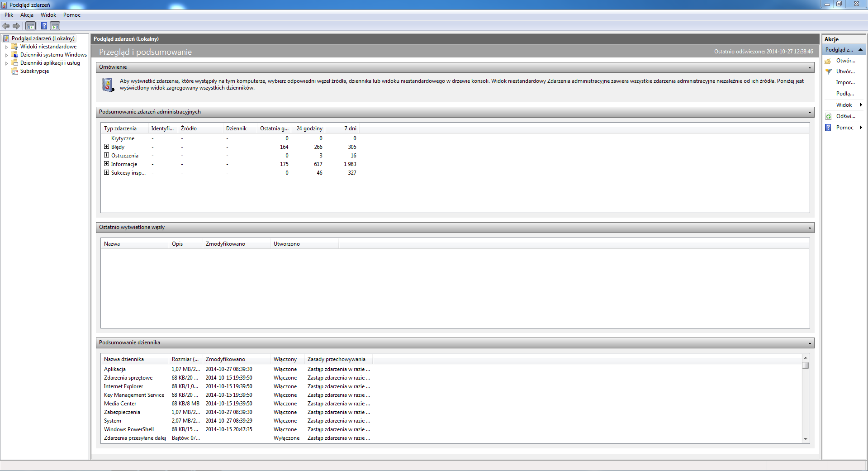Select the Zdarzenia sprzętowe log row
The width and height of the screenshot is (868, 471).
tap(237, 378)
